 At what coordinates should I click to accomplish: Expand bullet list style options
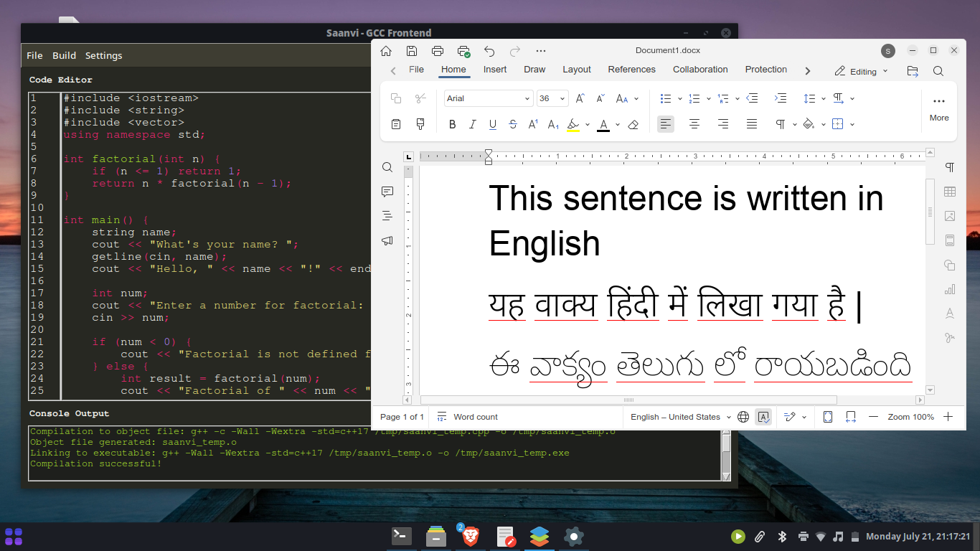pos(679,98)
